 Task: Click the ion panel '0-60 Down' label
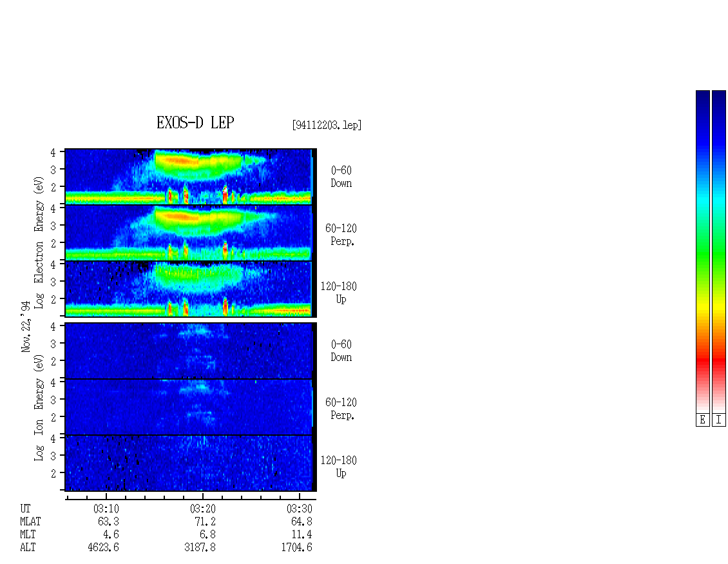341,351
